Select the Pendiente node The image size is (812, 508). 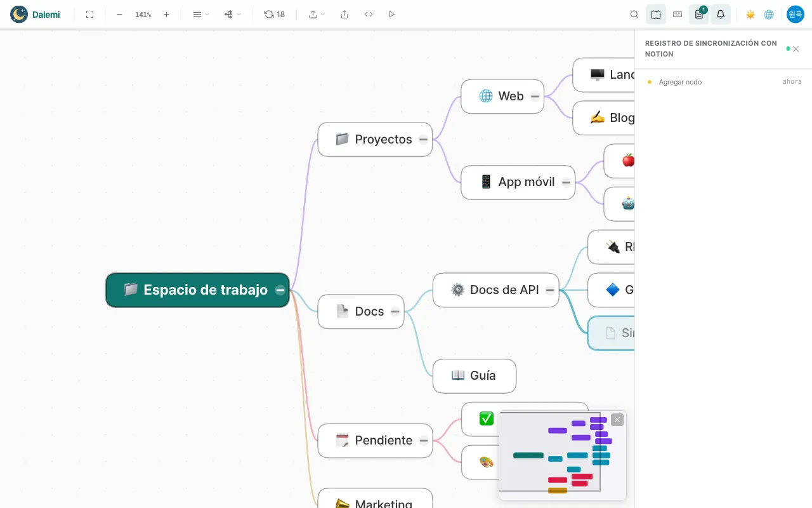[375, 441]
